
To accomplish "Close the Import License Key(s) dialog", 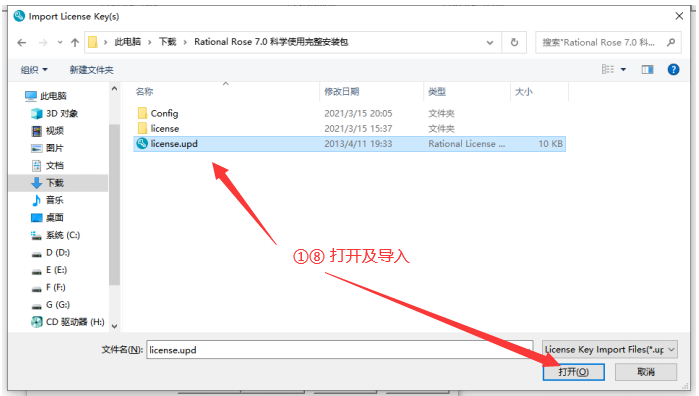I will tap(679, 16).
